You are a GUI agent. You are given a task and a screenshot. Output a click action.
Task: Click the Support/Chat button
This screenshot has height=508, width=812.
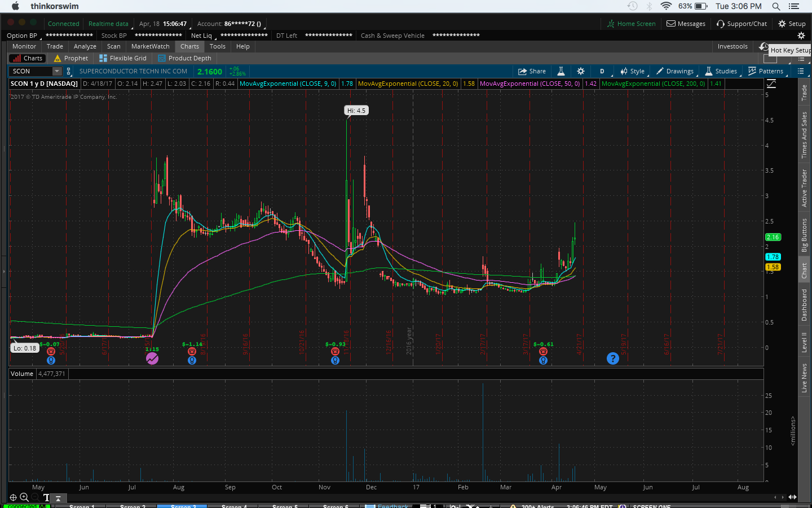click(x=742, y=24)
